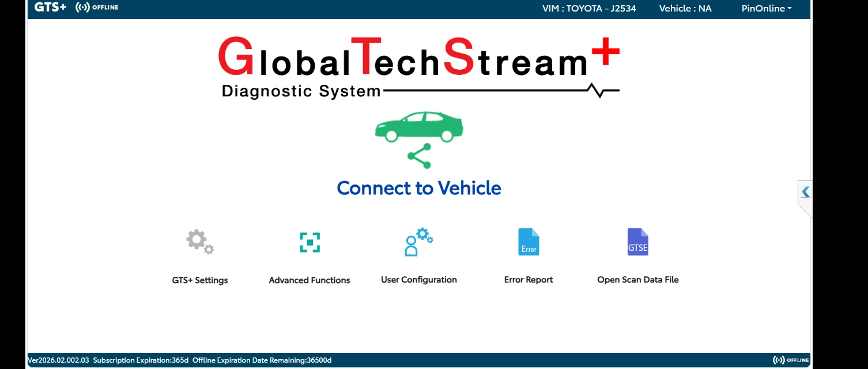Click the VIM : TOYOTA - J2534 text

click(x=589, y=9)
